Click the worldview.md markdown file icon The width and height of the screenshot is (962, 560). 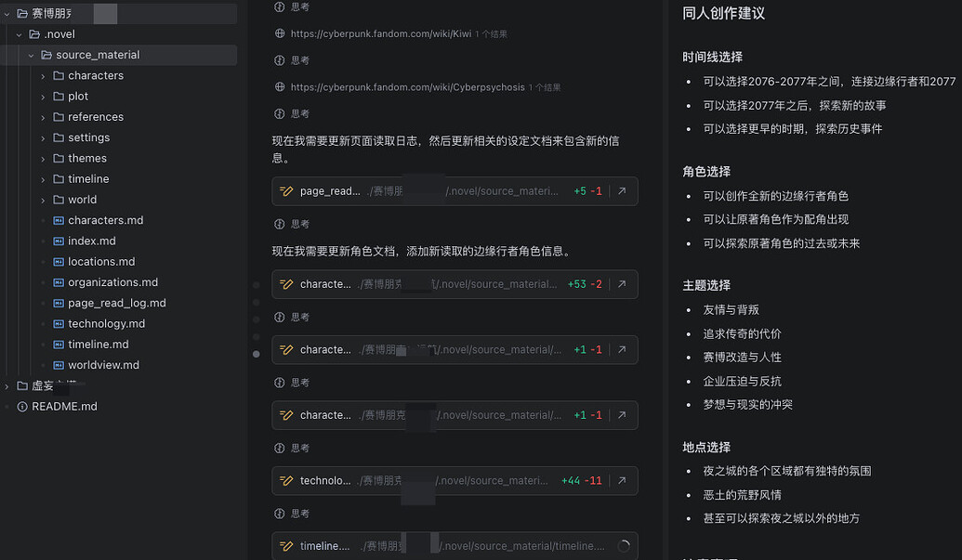59,365
